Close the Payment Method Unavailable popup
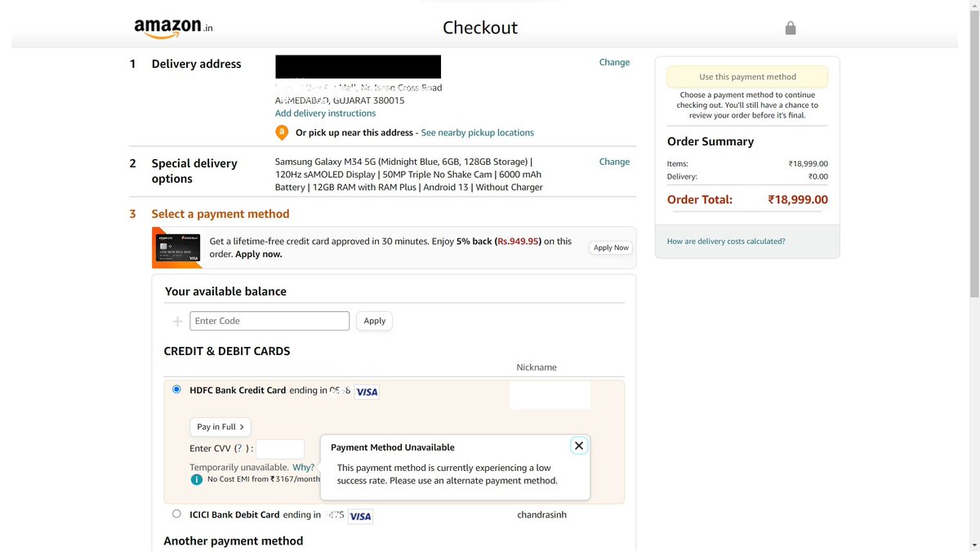The image size is (980, 551). pos(579,446)
